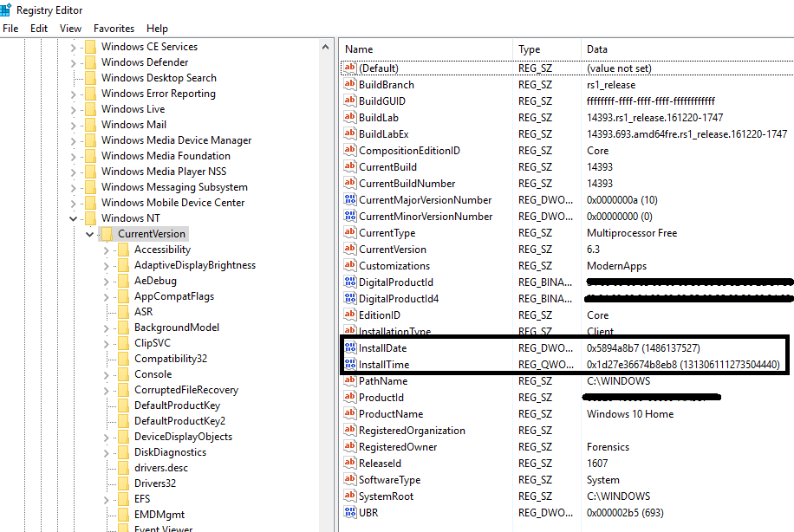The height and width of the screenshot is (532, 794).
Task: Open the Edit menu
Action: point(39,29)
